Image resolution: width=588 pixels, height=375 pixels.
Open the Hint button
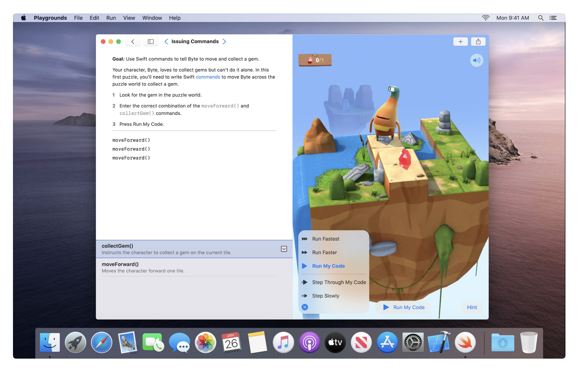click(x=472, y=307)
